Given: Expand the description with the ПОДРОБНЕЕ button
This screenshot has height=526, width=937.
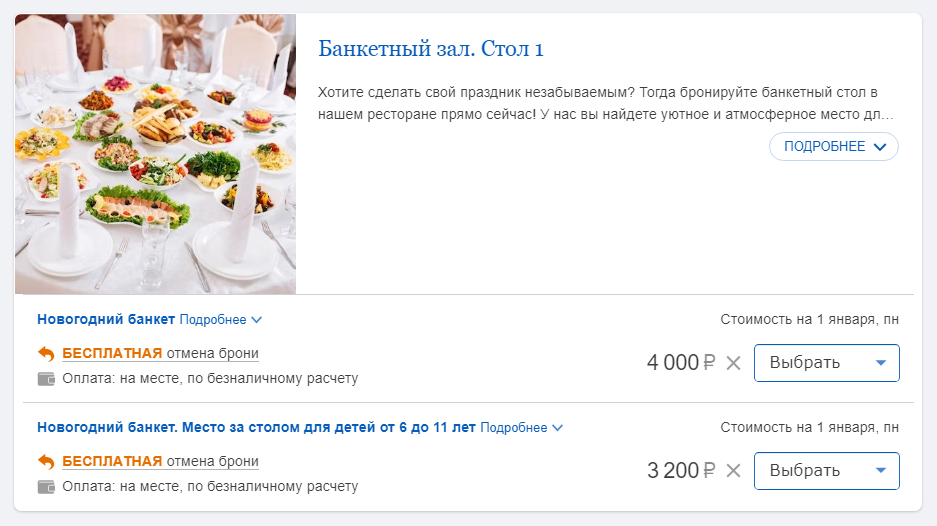Looking at the screenshot, I should click(x=833, y=146).
